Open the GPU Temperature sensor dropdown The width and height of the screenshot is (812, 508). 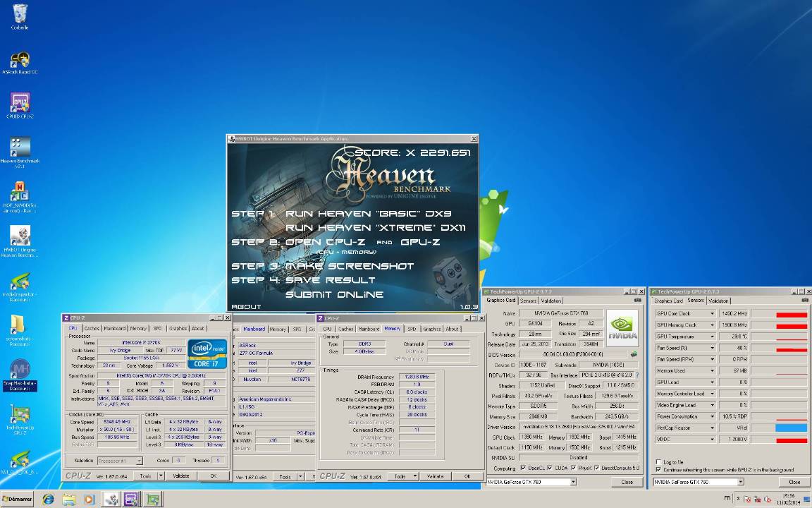coord(713,337)
